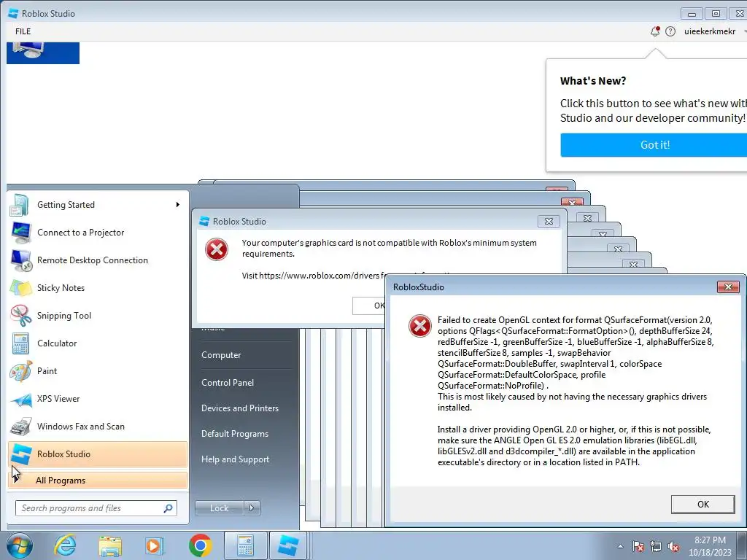Open Remote Desktop Connection
The height and width of the screenshot is (560, 747).
click(x=98, y=260)
